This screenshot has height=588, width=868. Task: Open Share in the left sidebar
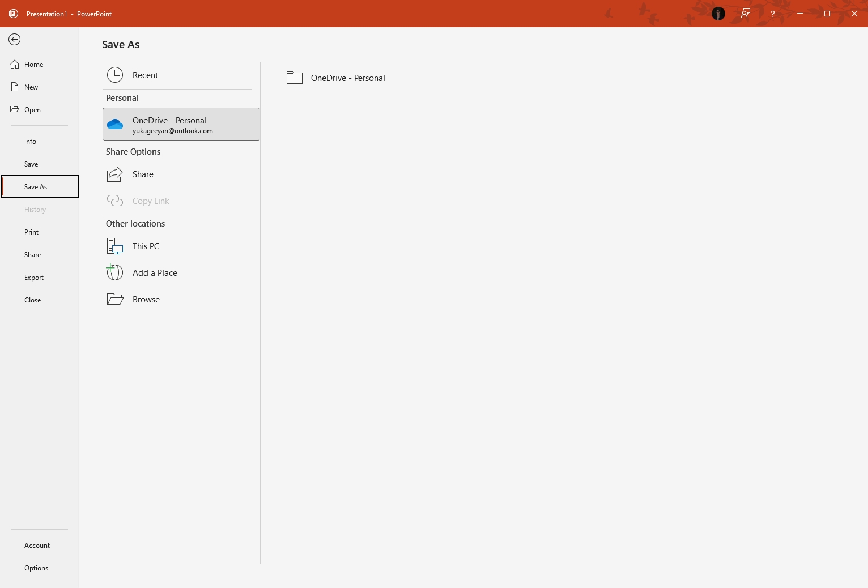(x=39, y=255)
